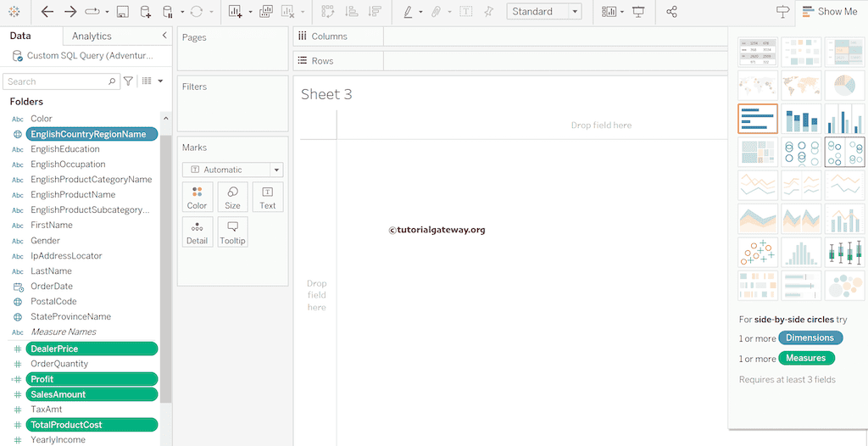Click the share workbook icon

(672, 12)
